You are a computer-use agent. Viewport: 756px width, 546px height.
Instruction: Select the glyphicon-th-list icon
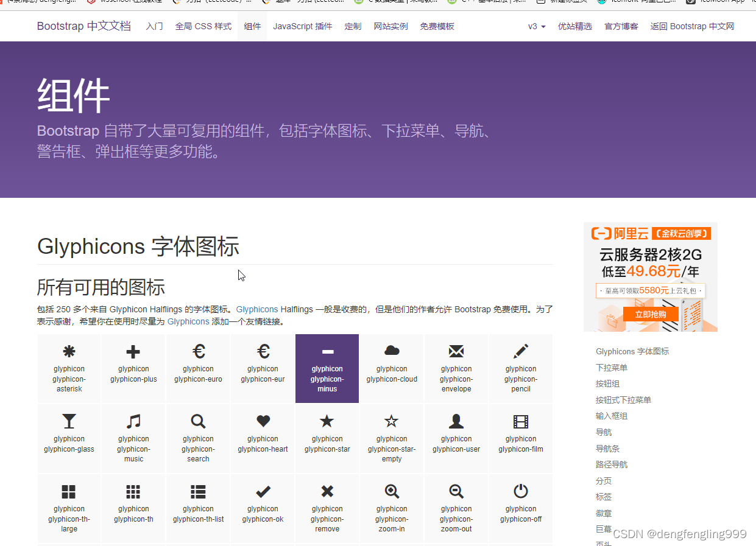coord(199,492)
